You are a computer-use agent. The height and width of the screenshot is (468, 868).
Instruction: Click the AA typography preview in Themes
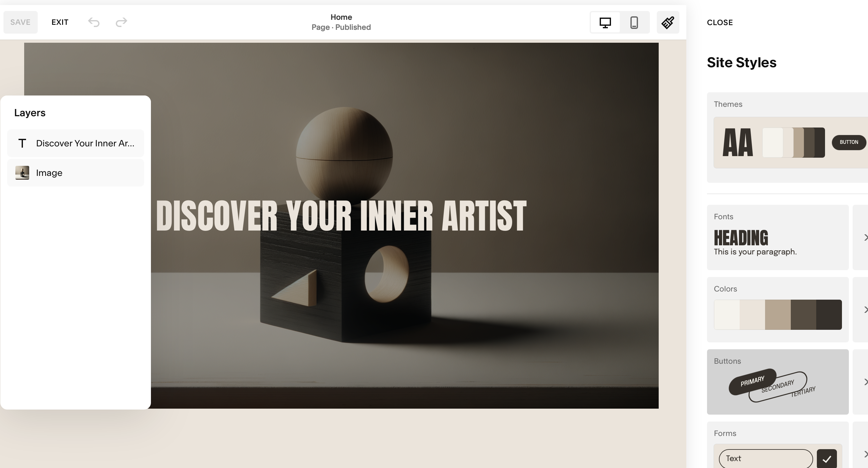[x=738, y=142]
